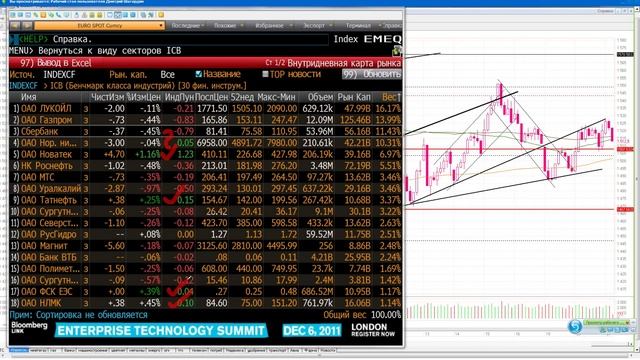The height and width of the screenshot is (360, 640).
Task: Select row 8) ОАО Уралкалий
Action: pos(205,189)
